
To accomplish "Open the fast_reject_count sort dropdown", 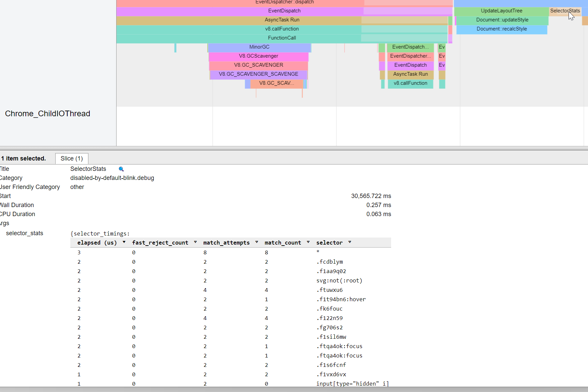I will pyautogui.click(x=196, y=242).
